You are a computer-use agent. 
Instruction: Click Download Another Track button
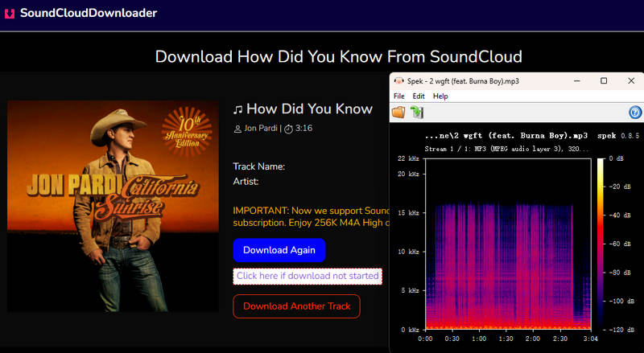click(x=296, y=306)
